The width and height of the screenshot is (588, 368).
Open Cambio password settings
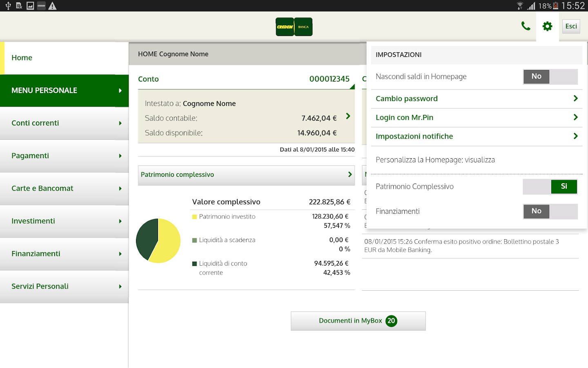[x=476, y=99]
